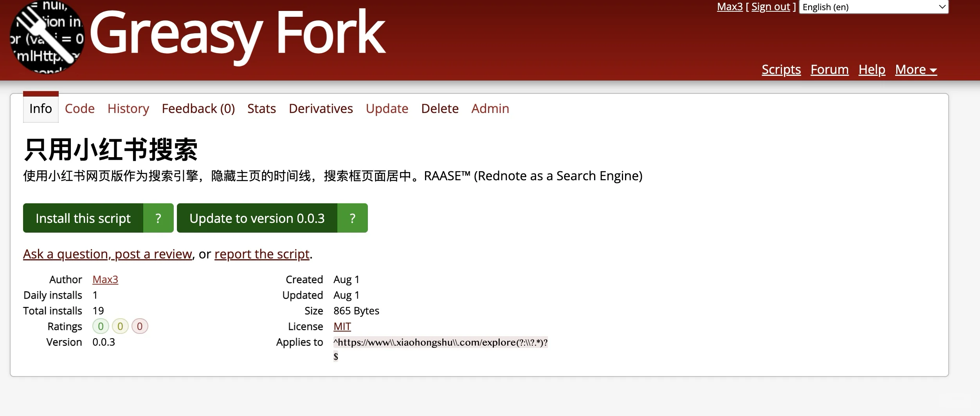Open help beside Update to version 0.0.3
Image resolution: width=980 pixels, height=416 pixels.
click(x=352, y=218)
